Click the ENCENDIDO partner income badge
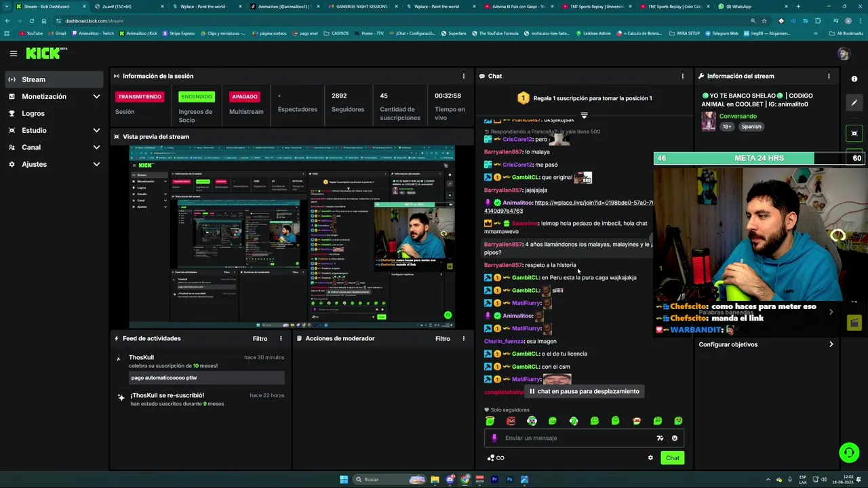 [197, 96]
